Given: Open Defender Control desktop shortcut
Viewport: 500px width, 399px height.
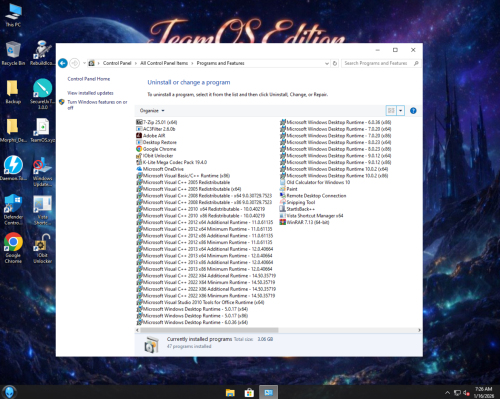Looking at the screenshot, I should [13, 209].
